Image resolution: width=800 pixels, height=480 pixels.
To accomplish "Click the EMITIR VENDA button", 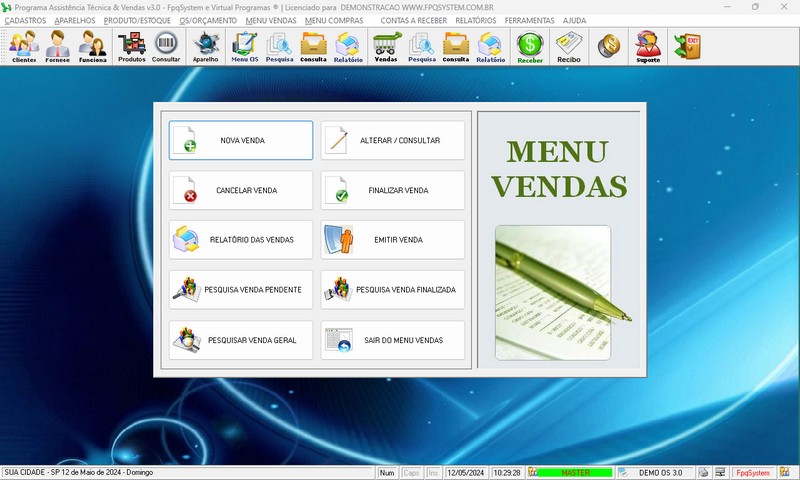I will point(393,240).
